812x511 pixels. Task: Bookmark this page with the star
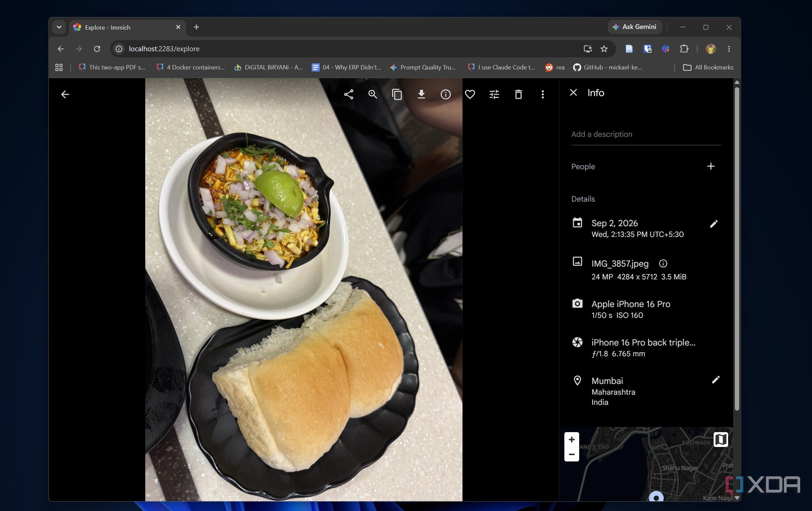tap(604, 49)
